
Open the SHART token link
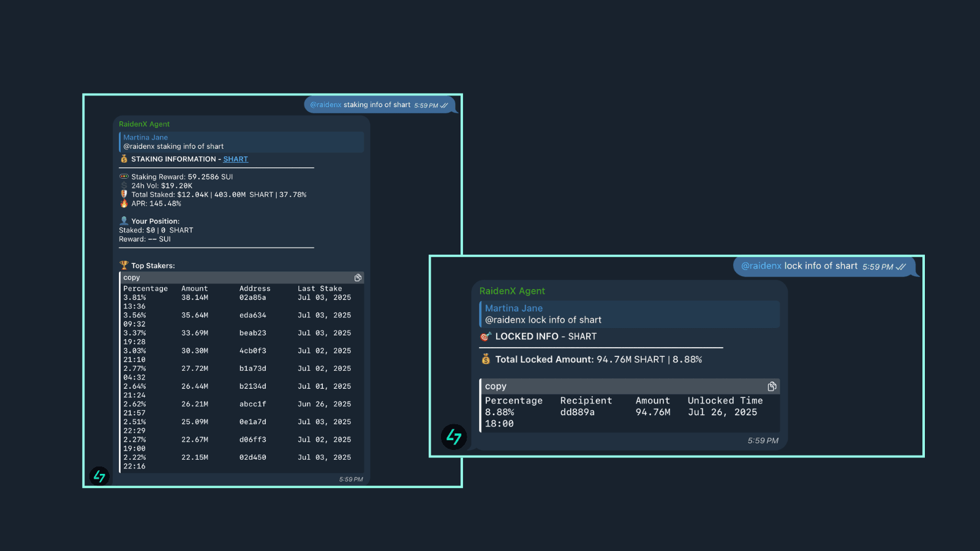(235, 159)
